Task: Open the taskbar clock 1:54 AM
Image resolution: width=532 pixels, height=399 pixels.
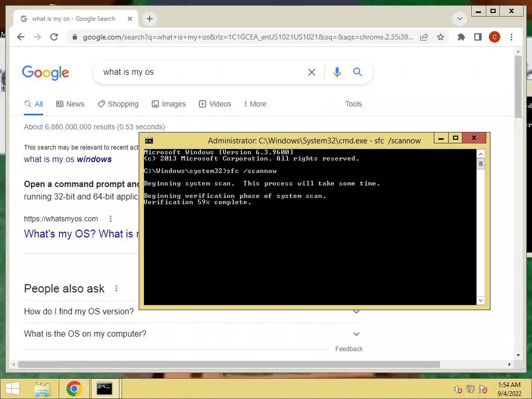Action: [x=509, y=389]
